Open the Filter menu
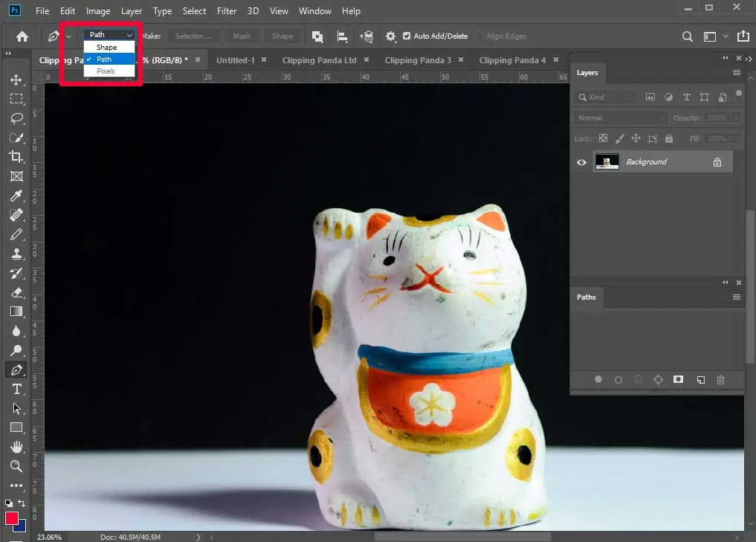756x542 pixels. (227, 10)
